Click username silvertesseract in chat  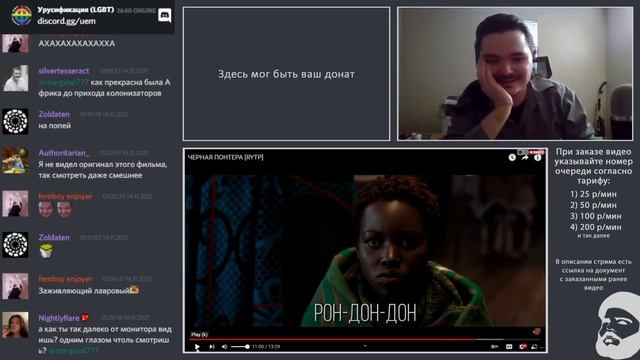(64, 71)
